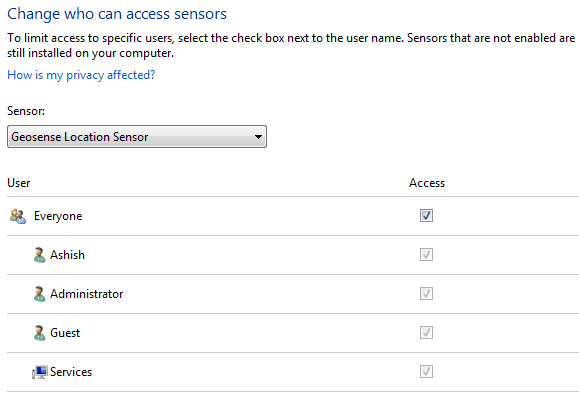Select the Everyone user name
Image resolution: width=579 pixels, height=416 pixels.
(58, 216)
